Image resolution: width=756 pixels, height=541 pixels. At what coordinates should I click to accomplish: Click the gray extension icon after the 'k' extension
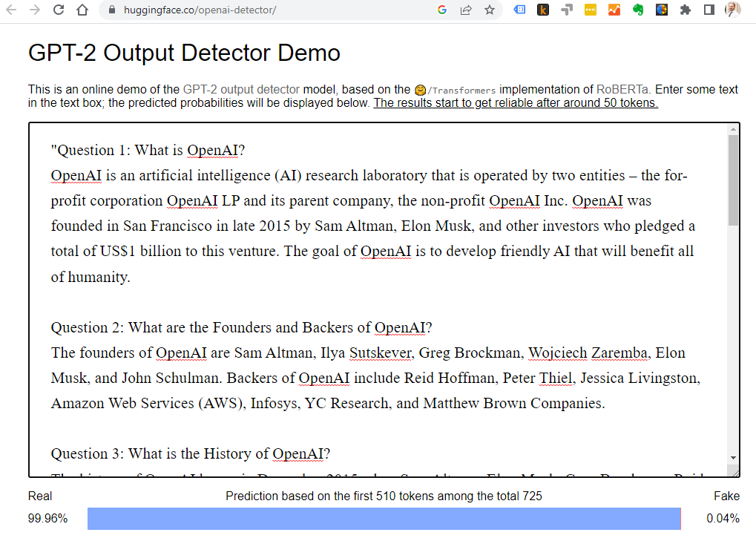coord(567,10)
